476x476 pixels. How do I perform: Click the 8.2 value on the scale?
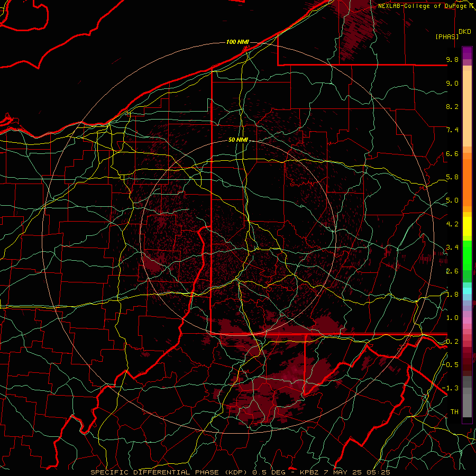(x=452, y=106)
